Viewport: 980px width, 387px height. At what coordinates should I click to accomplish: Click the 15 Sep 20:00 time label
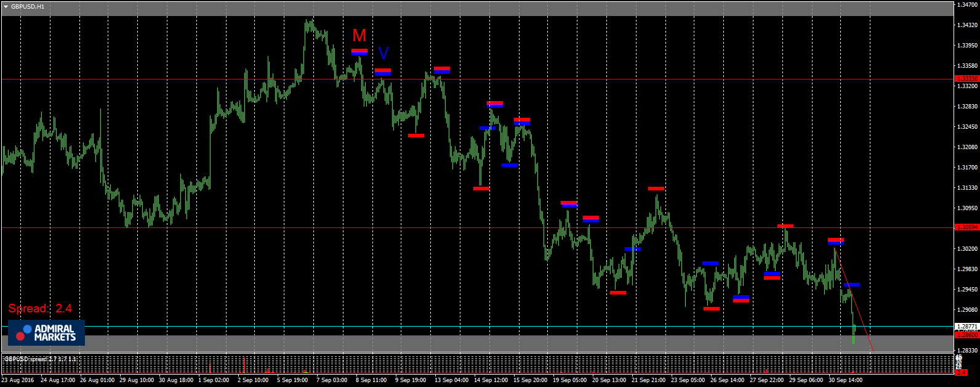(531, 380)
